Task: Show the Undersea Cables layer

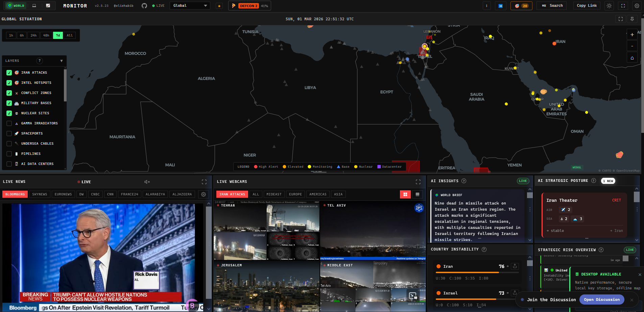Action: (x=9, y=144)
